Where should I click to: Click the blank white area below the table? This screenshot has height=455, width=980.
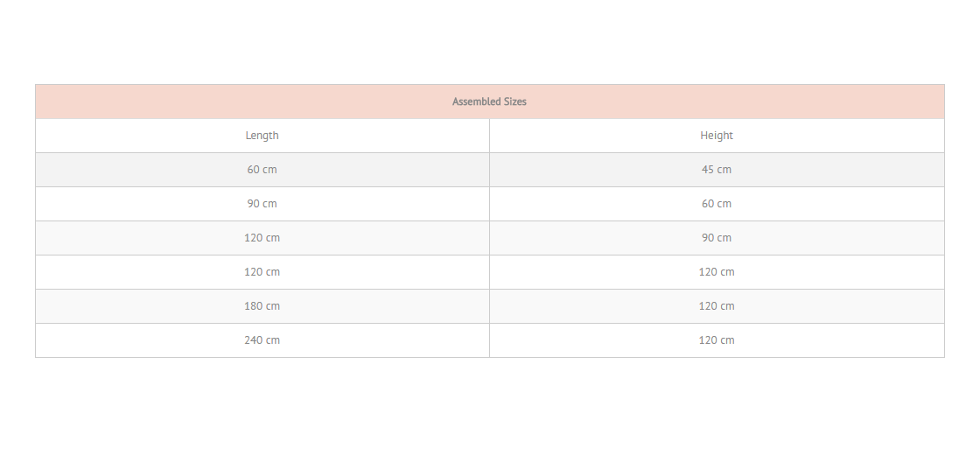(490, 406)
